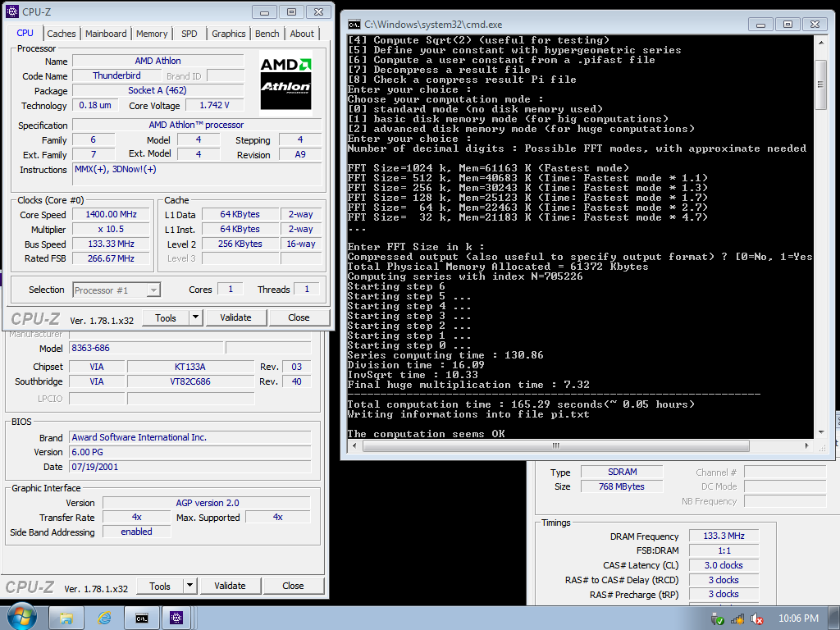Click the cmd horizontal scrollbar left arrow
Screen dimensions: 840x630
[x=354, y=445]
